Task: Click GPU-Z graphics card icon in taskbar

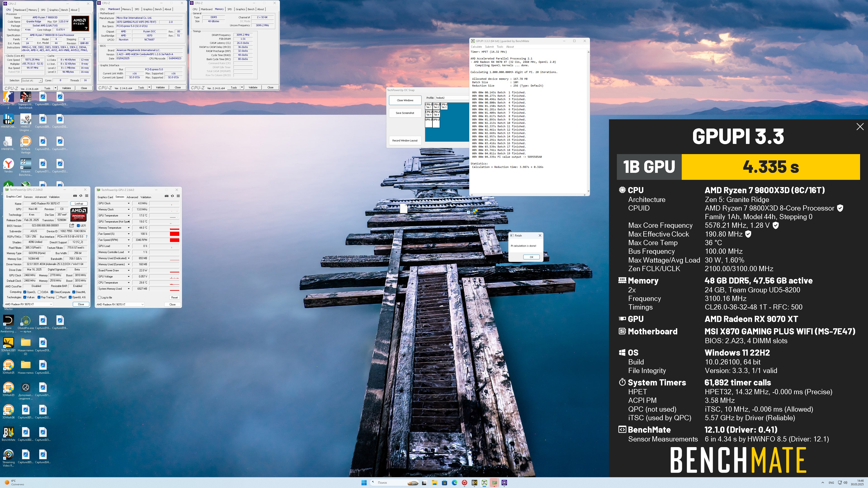Action: (494, 483)
